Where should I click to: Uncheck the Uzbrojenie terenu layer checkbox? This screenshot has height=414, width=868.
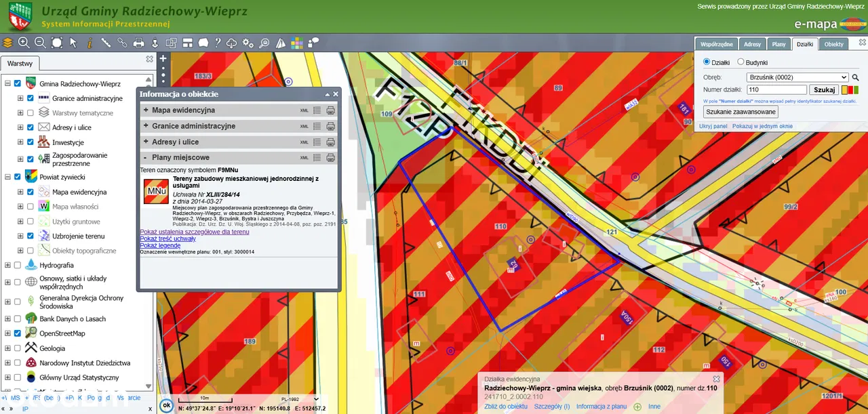click(x=31, y=236)
